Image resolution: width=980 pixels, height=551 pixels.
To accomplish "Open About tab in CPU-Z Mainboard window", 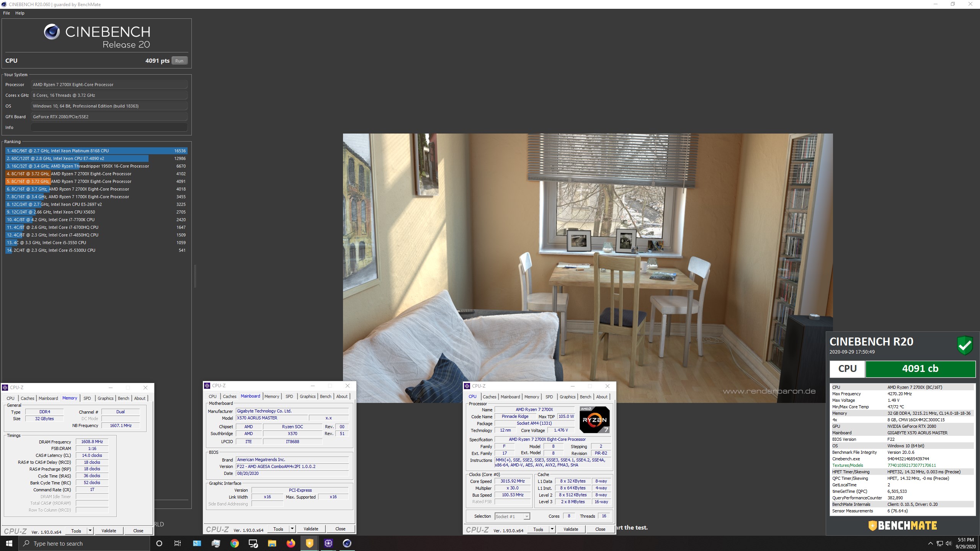I will tap(342, 396).
